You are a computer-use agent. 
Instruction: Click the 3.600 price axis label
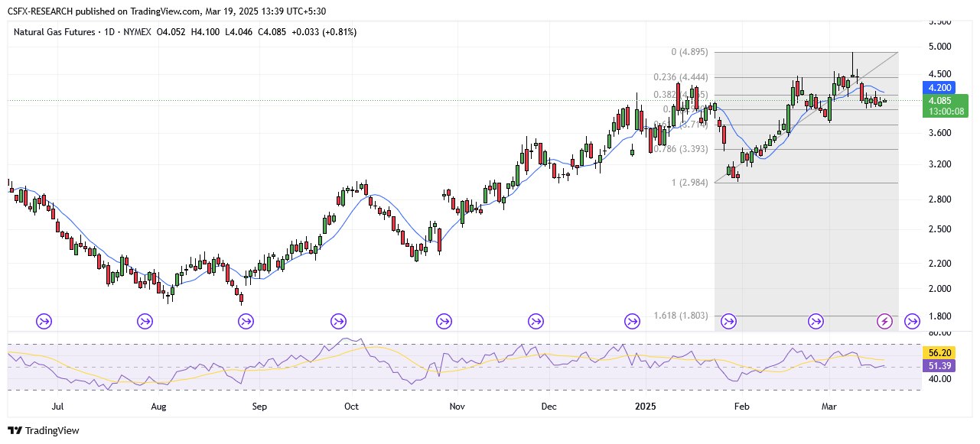click(939, 134)
